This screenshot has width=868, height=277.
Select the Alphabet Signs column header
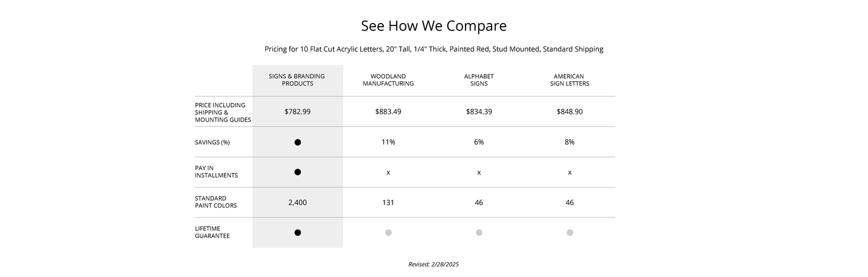point(479,79)
